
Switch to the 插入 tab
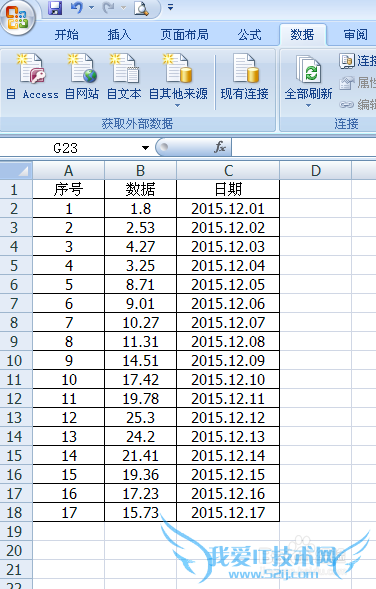(119, 35)
